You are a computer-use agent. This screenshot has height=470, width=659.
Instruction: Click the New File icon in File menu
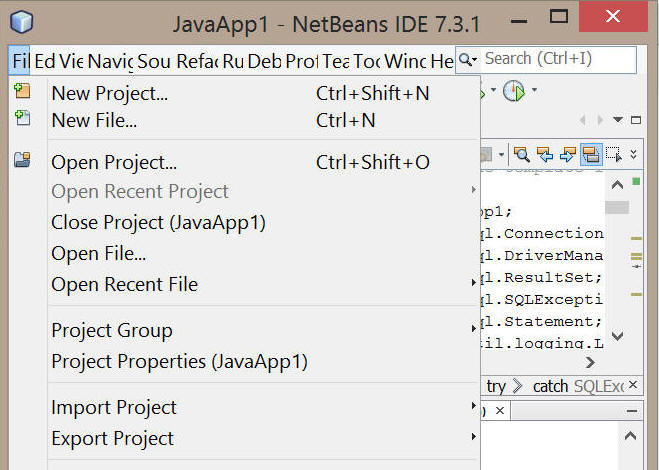tap(22, 119)
